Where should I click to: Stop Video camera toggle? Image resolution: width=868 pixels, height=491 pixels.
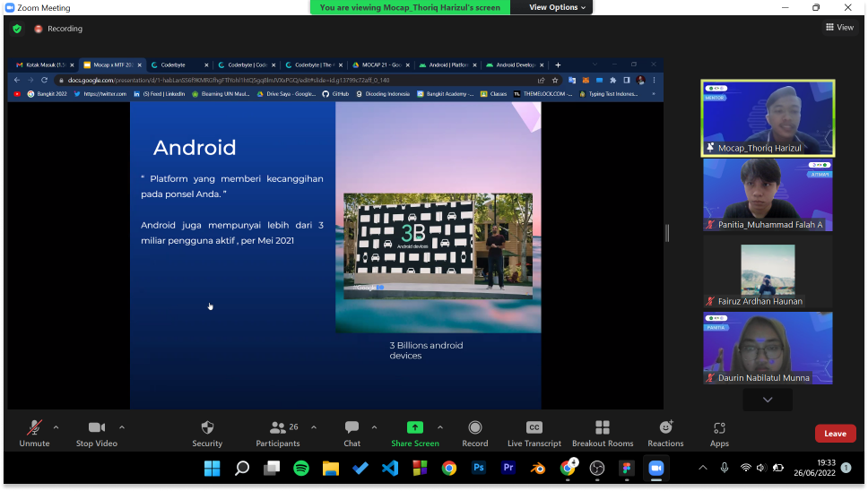pyautogui.click(x=97, y=434)
